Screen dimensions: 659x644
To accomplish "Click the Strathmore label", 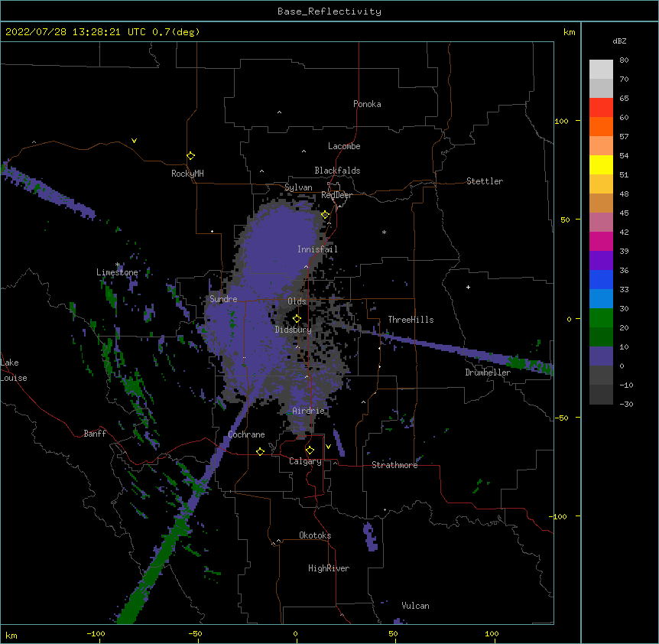I will pos(394,465).
